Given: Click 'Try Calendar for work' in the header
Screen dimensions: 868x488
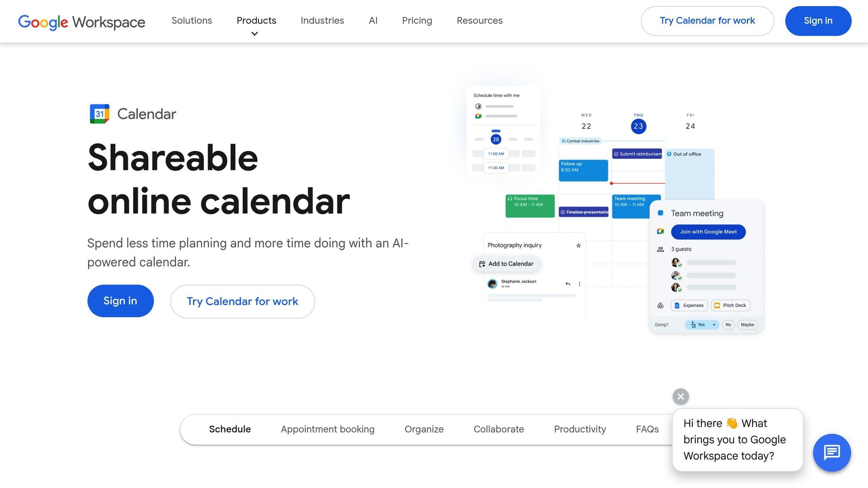Looking at the screenshot, I should (x=707, y=20).
